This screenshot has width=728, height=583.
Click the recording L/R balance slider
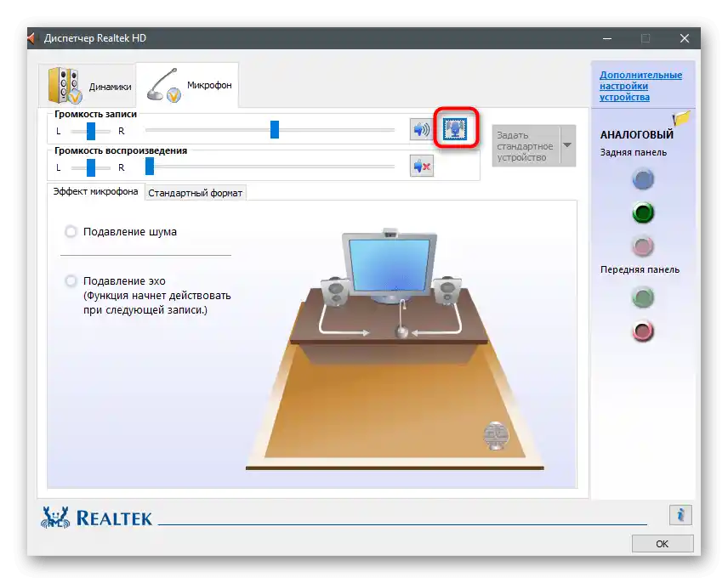tap(91, 131)
